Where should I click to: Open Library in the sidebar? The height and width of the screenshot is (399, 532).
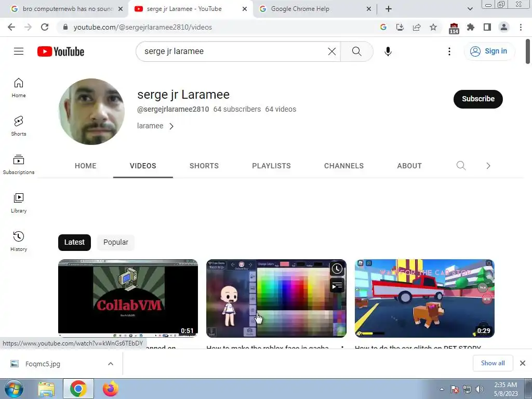[19, 203]
